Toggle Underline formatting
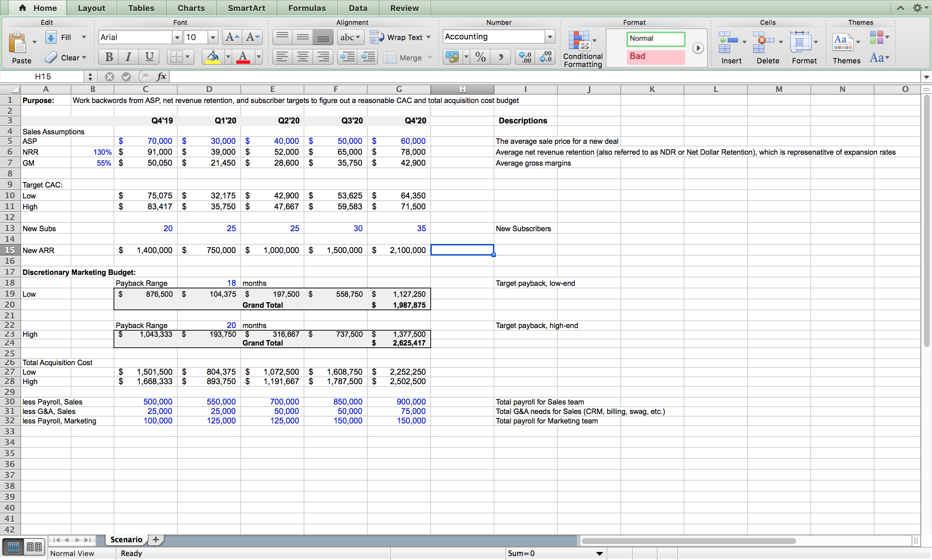Image resolution: width=932 pixels, height=560 pixels. point(149,57)
